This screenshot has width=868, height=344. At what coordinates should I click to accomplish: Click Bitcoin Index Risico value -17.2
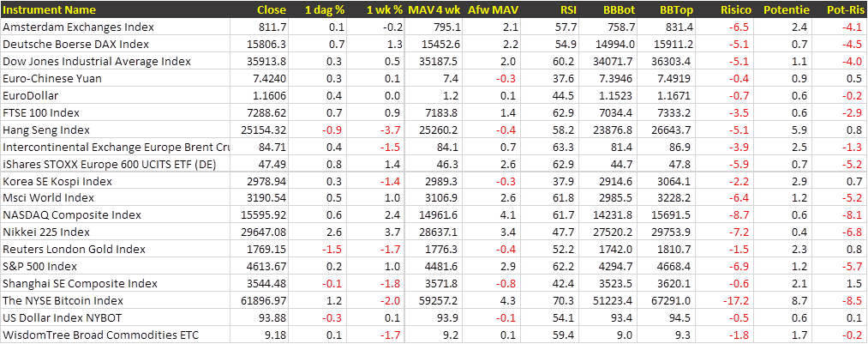pos(738,301)
